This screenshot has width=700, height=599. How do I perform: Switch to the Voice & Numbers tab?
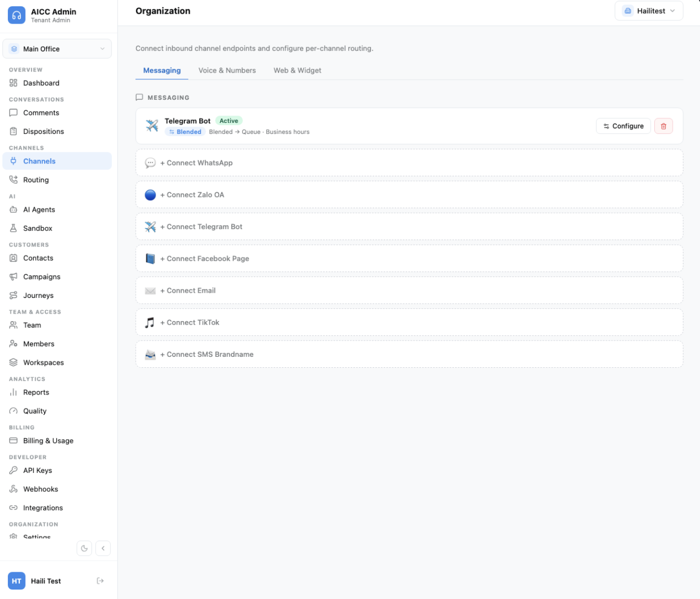(x=227, y=70)
